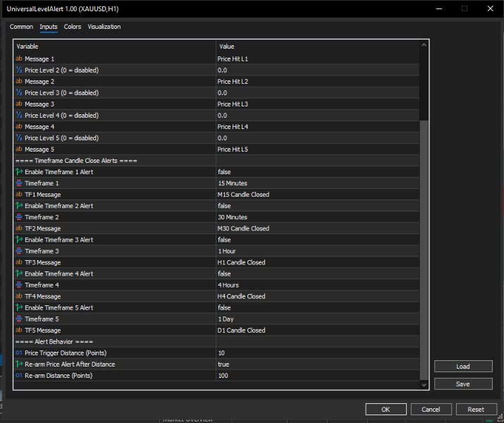Click the bool icon beside Enable Timeframe 5 Alert
This screenshot has width=504, height=423.
[x=19, y=307]
